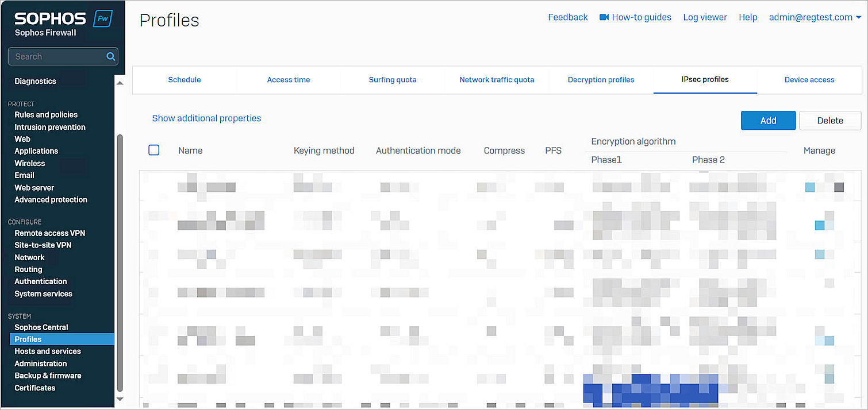Click the Name column header
The image size is (868, 410).
[x=190, y=150]
